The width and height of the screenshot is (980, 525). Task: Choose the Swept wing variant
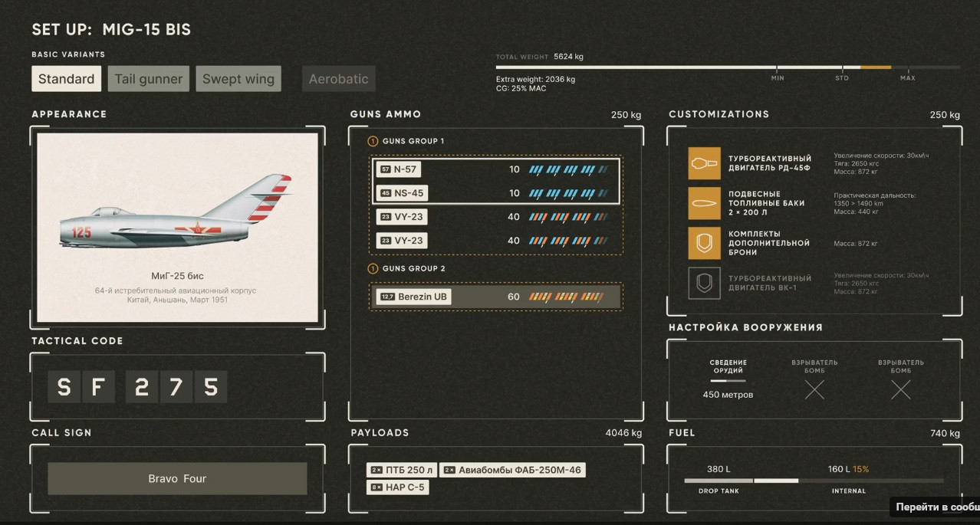238,79
